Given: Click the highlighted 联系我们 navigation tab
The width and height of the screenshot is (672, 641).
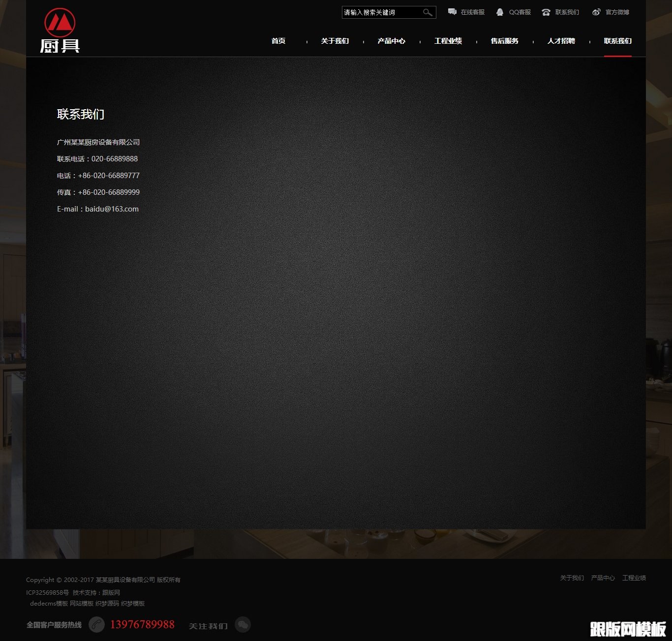Looking at the screenshot, I should click(x=618, y=41).
